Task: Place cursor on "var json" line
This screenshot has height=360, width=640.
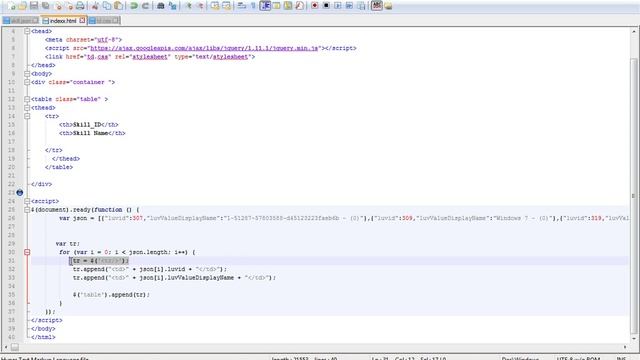Action: coord(330,218)
